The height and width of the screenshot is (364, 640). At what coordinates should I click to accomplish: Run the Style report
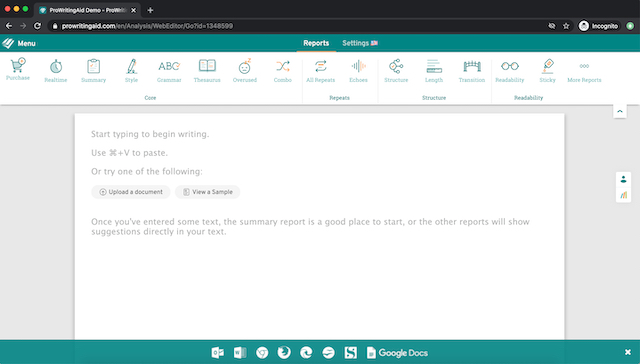(x=131, y=71)
